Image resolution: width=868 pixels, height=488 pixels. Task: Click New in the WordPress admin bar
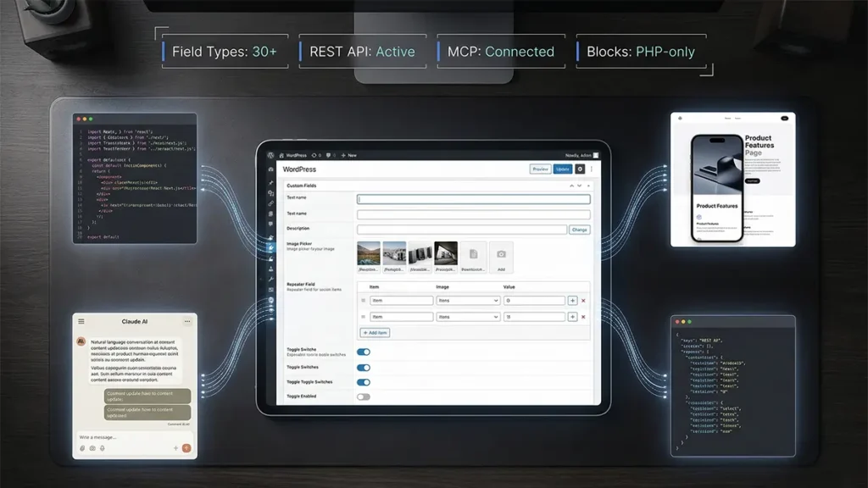[350, 156]
